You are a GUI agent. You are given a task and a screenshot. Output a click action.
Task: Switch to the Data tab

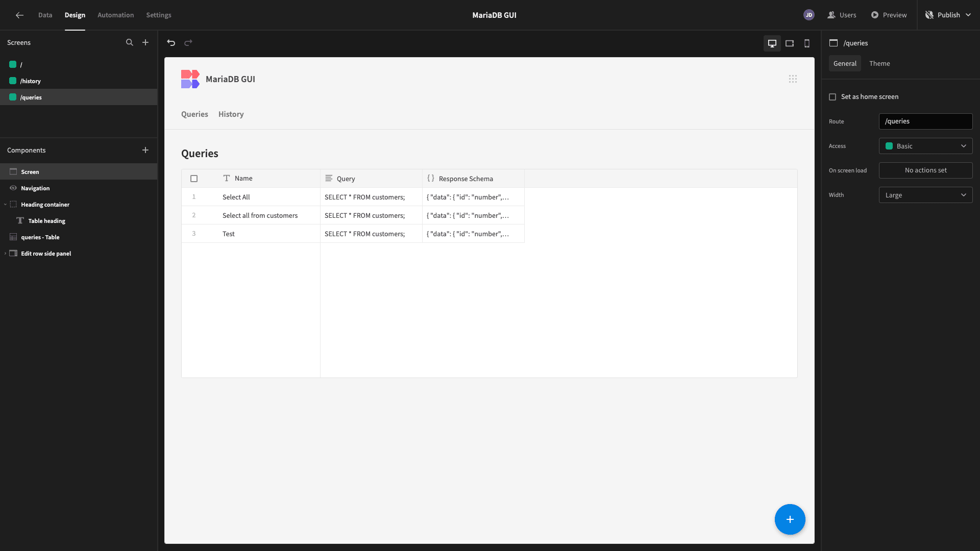tap(45, 15)
